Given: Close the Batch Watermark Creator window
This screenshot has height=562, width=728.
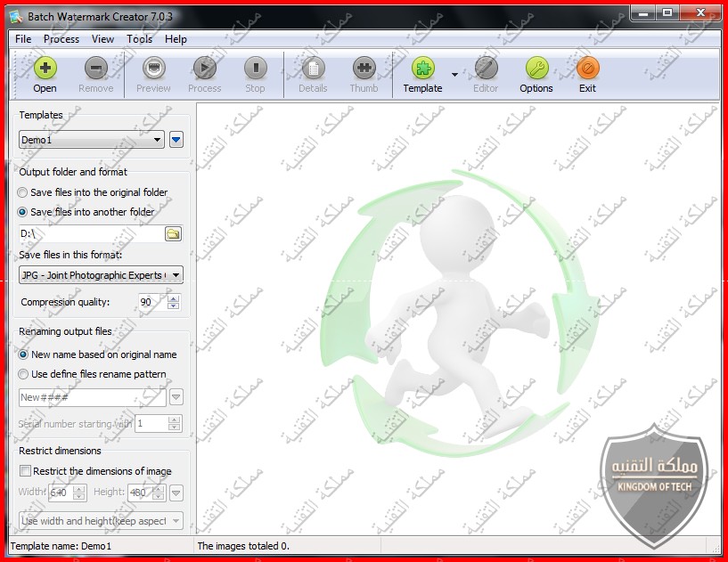Looking at the screenshot, I should tap(700, 13).
